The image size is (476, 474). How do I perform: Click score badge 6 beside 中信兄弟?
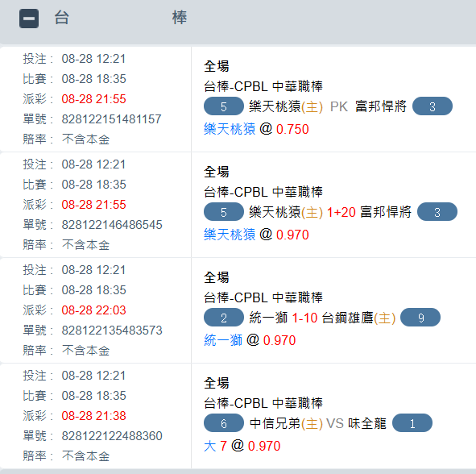pyautogui.click(x=224, y=423)
